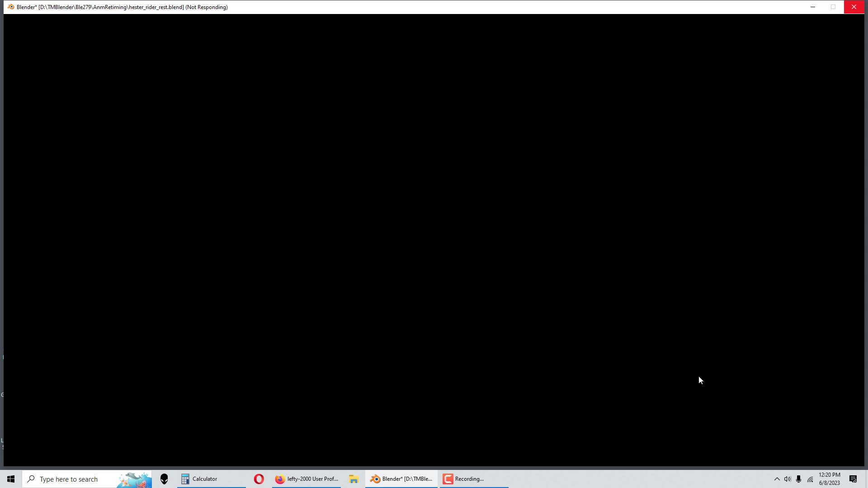
Task: Open the volume speaker control
Action: [x=788, y=479]
